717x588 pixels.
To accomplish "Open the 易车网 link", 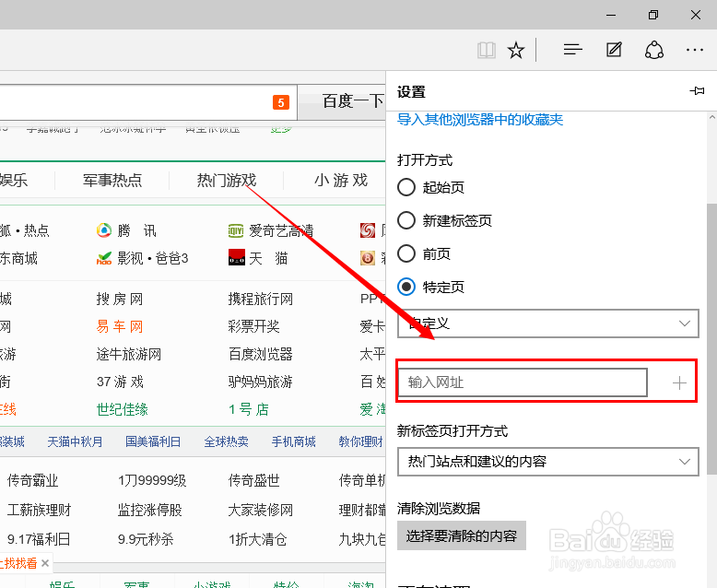I will (x=120, y=326).
